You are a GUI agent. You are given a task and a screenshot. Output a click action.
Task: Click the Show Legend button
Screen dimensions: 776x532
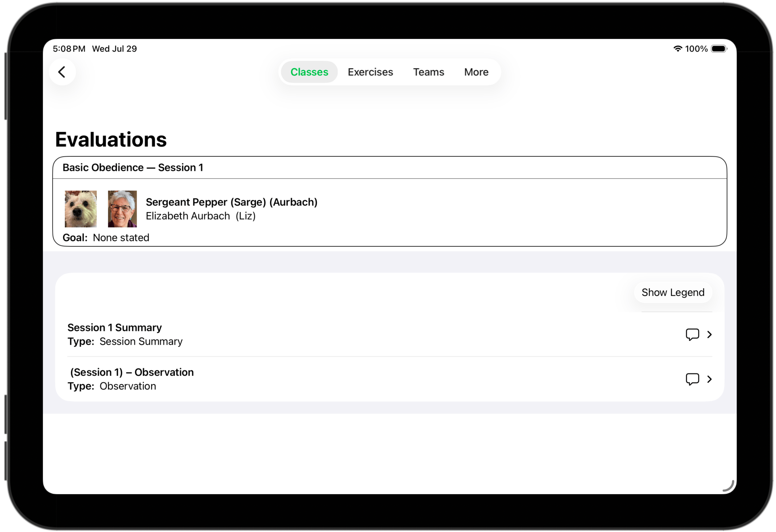[x=673, y=292]
